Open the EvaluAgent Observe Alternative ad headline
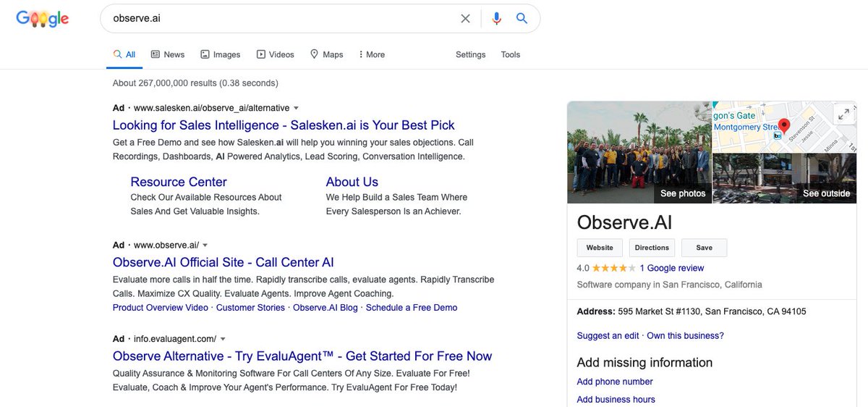868x407 pixels. (302, 356)
